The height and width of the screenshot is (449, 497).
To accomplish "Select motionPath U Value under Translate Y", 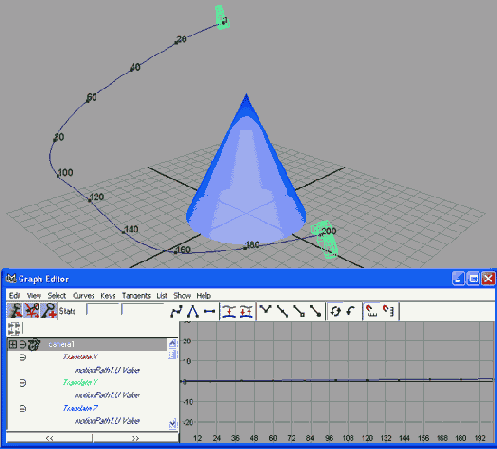I will pos(107,395).
